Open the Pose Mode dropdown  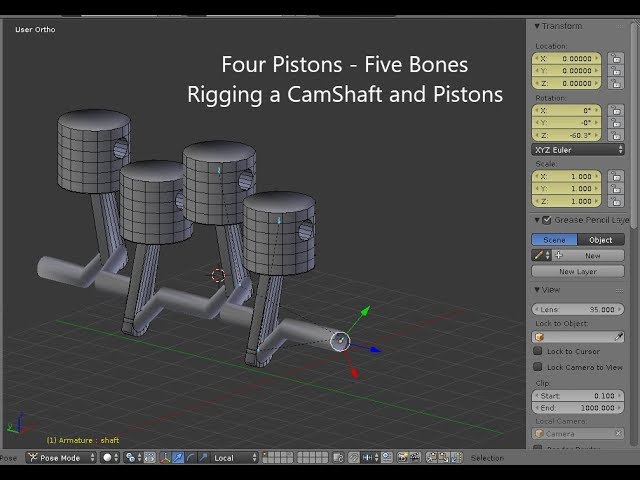61,458
